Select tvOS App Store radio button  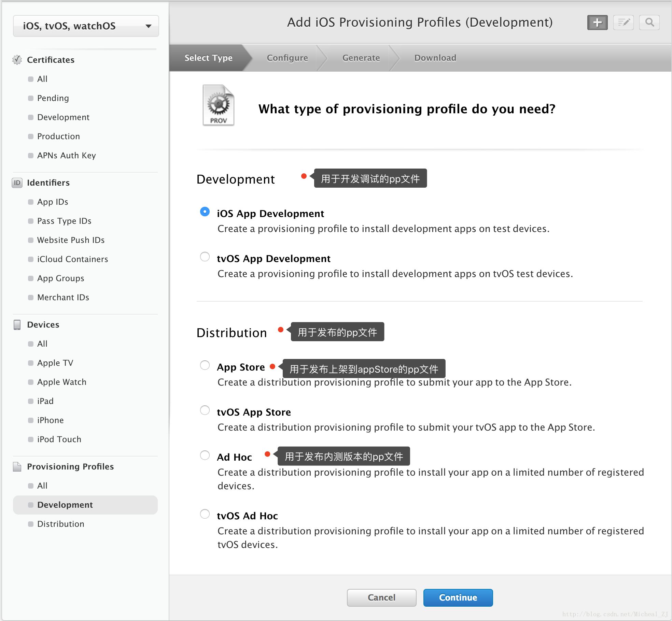(205, 410)
